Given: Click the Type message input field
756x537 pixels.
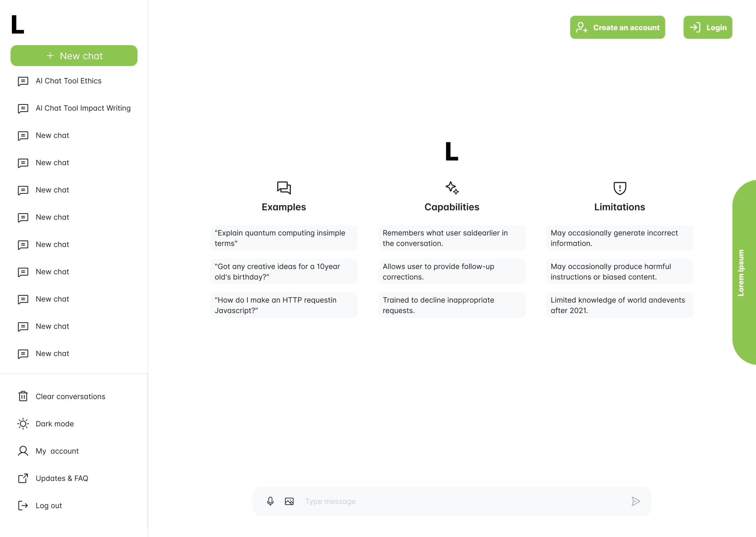Looking at the screenshot, I should point(463,501).
